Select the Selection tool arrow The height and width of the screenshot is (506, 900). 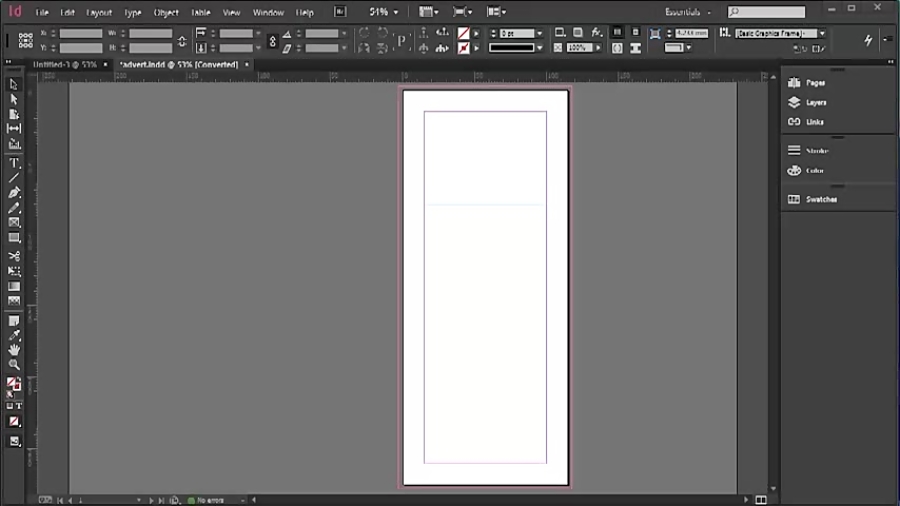coord(14,84)
